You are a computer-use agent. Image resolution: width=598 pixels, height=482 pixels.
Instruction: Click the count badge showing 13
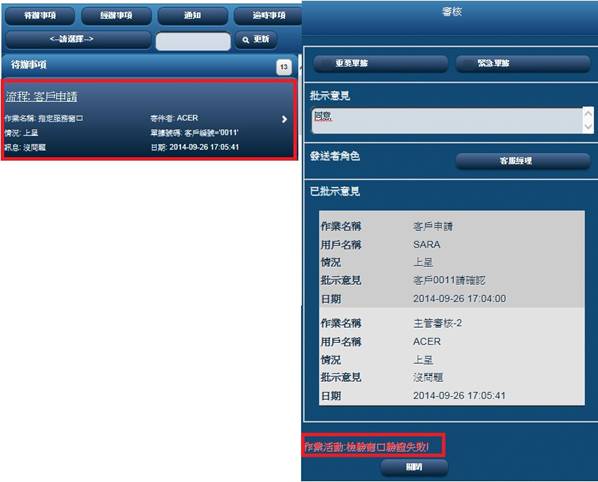[x=284, y=67]
